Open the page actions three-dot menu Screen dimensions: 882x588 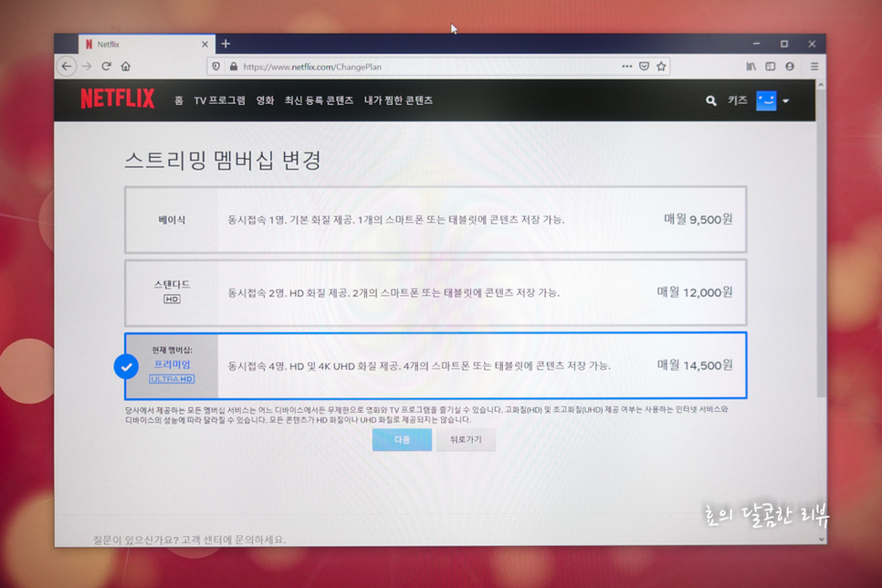tap(626, 67)
